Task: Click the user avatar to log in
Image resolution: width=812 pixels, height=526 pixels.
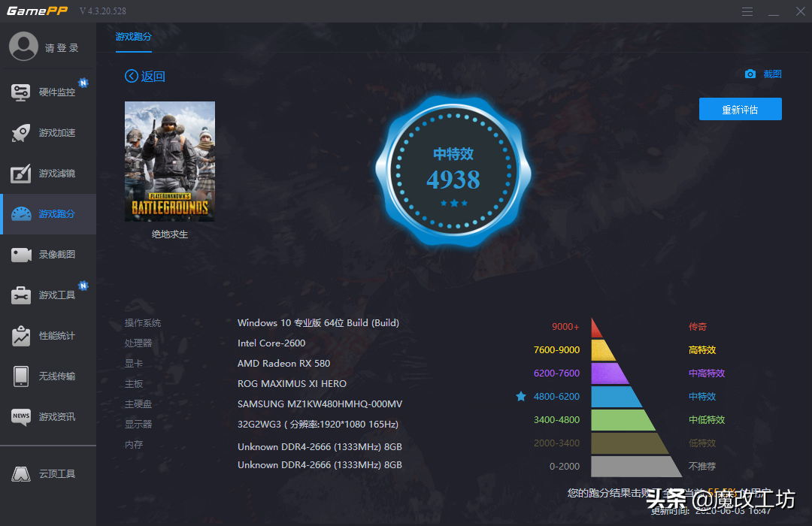Action: pyautogui.click(x=23, y=47)
